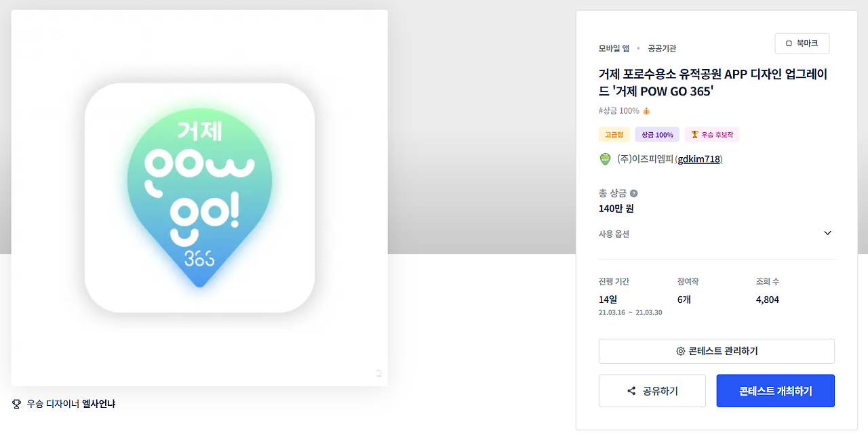Click the trophy icon in 우승 후보작 tag

[x=694, y=135]
